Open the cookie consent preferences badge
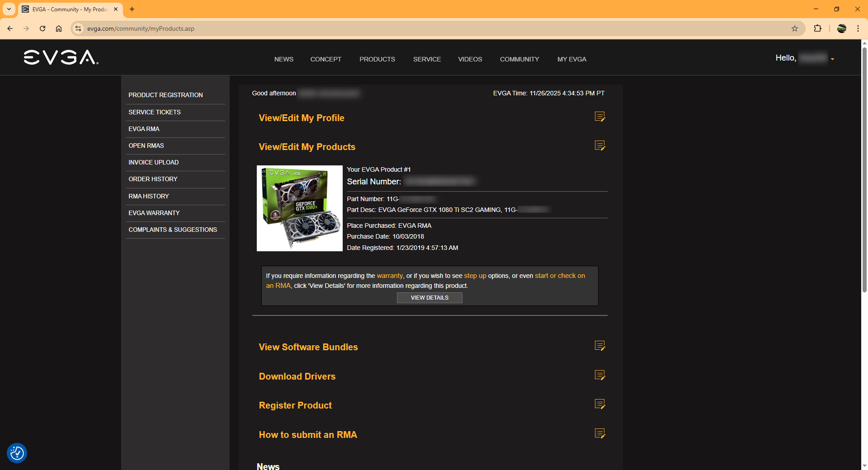868x470 pixels. coord(17,453)
